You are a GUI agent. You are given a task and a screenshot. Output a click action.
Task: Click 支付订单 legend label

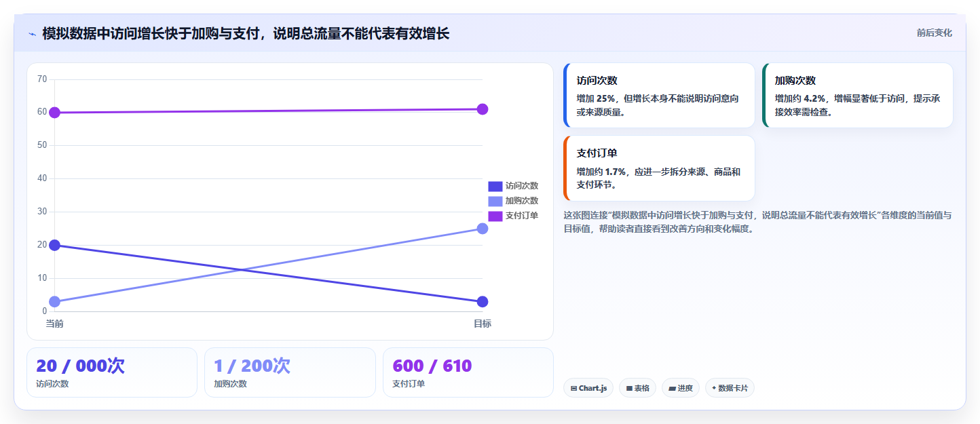(x=522, y=216)
